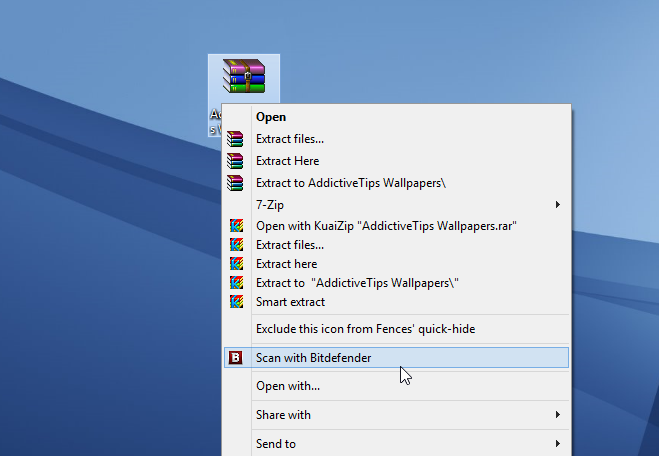Open with KuaiZip "AddictiveTips Wallpapers.rar"
This screenshot has height=456, width=659.
[x=396, y=226]
